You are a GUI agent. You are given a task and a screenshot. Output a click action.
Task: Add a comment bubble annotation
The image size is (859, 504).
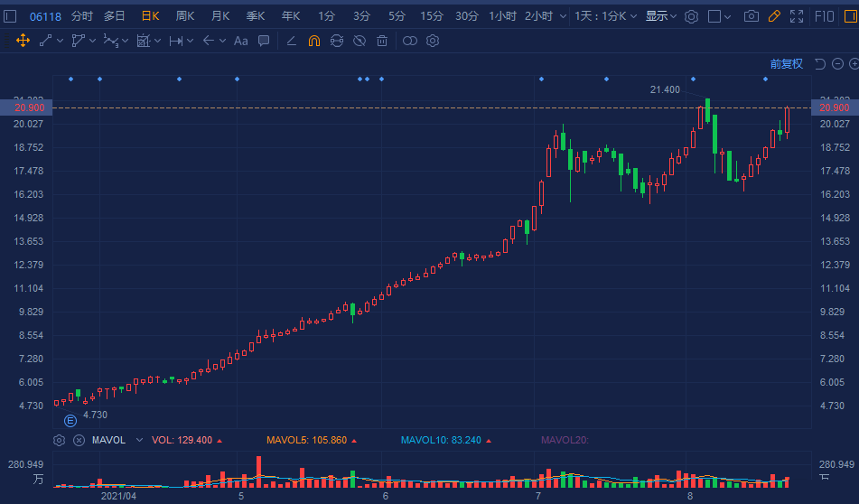coord(264,41)
